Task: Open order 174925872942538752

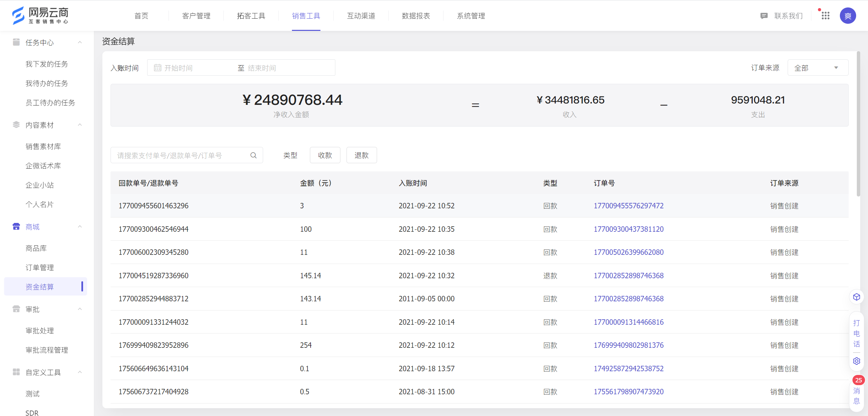Action: 628,368
